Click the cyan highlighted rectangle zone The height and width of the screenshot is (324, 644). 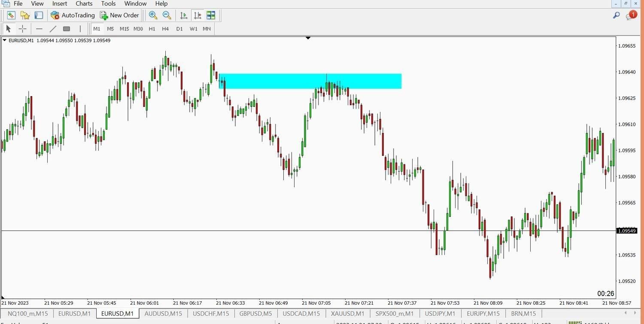click(x=310, y=81)
